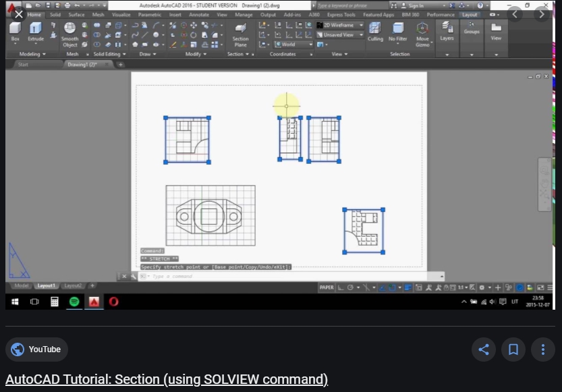Toggle Clean Screen icon in status bar
This screenshot has width=562, height=392.
pos(540,287)
